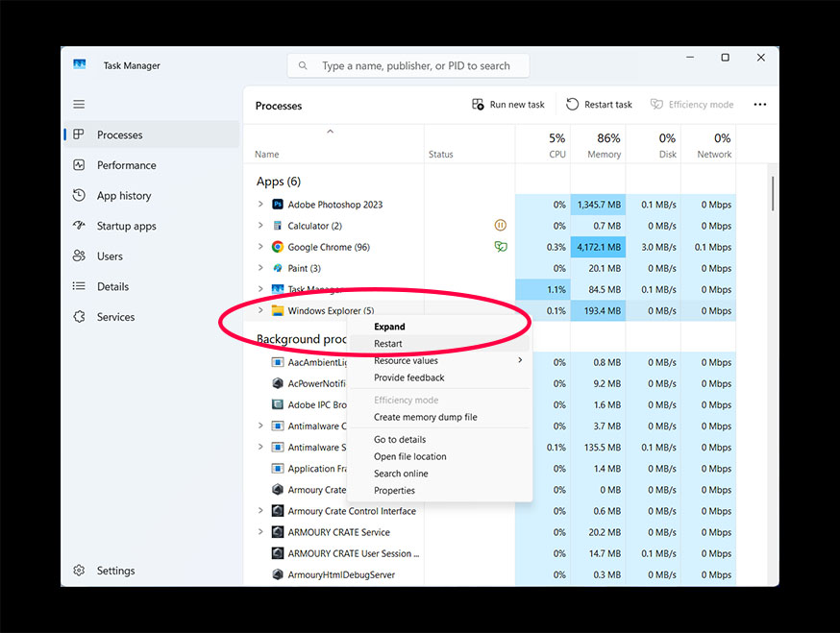Sort by the CPU column header
The width and height of the screenshot is (840, 633).
543,145
